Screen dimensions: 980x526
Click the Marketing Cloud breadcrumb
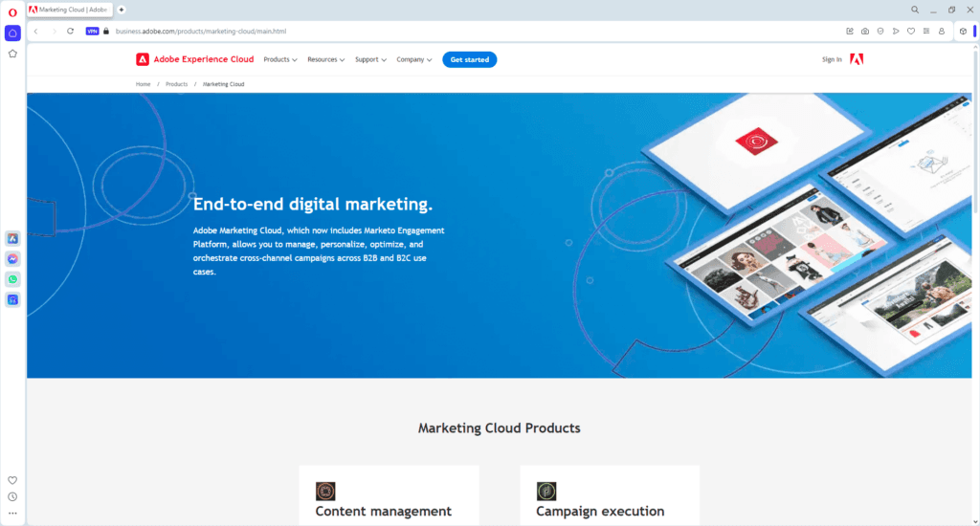coord(223,84)
